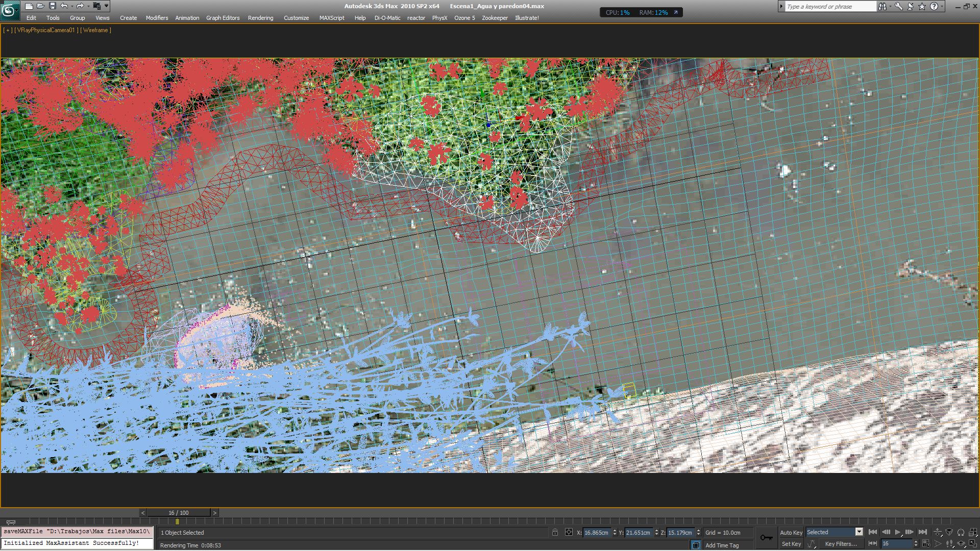This screenshot has height=551, width=980.
Task: Open the Rendering menu
Action: [260, 18]
